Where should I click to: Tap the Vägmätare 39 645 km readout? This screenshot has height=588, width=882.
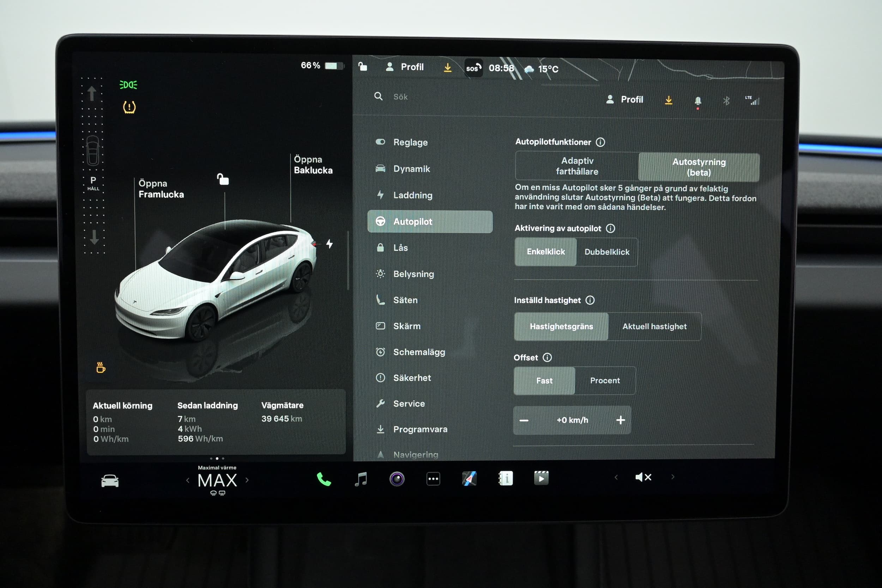pos(282,412)
